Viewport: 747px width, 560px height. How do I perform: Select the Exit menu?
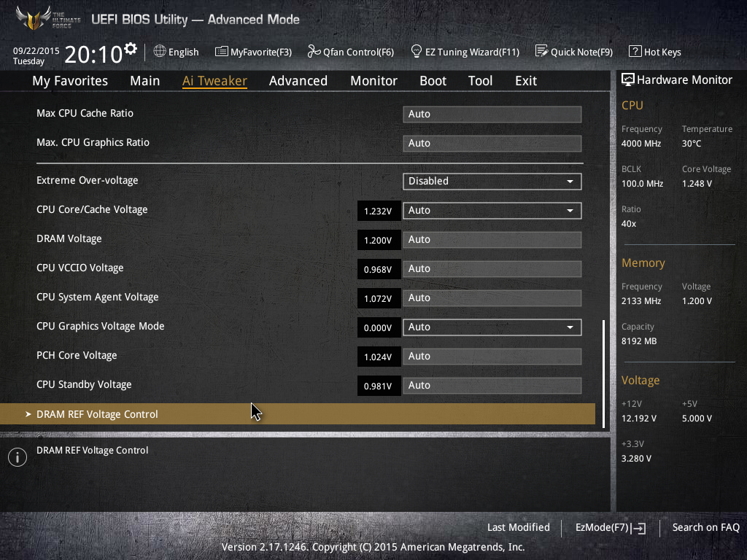click(525, 81)
